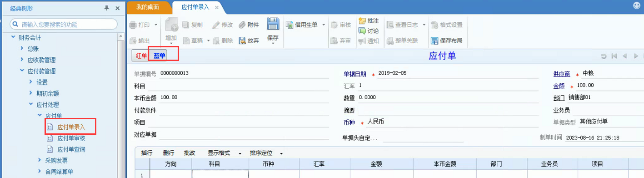
Task: Click the 批注 annotation icon
Action: (x=362, y=20)
